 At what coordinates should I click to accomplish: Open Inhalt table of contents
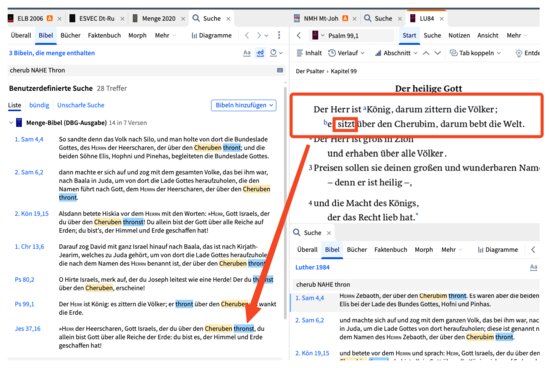coord(309,53)
